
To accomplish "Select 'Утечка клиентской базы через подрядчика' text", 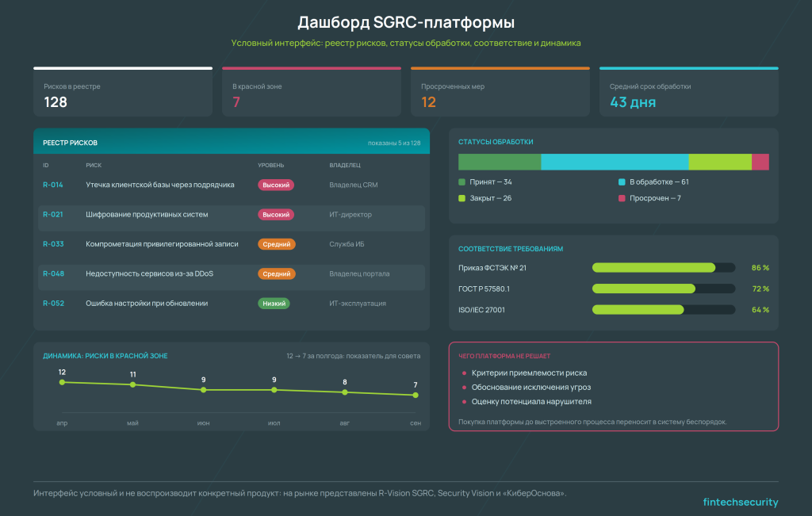I will [160, 185].
